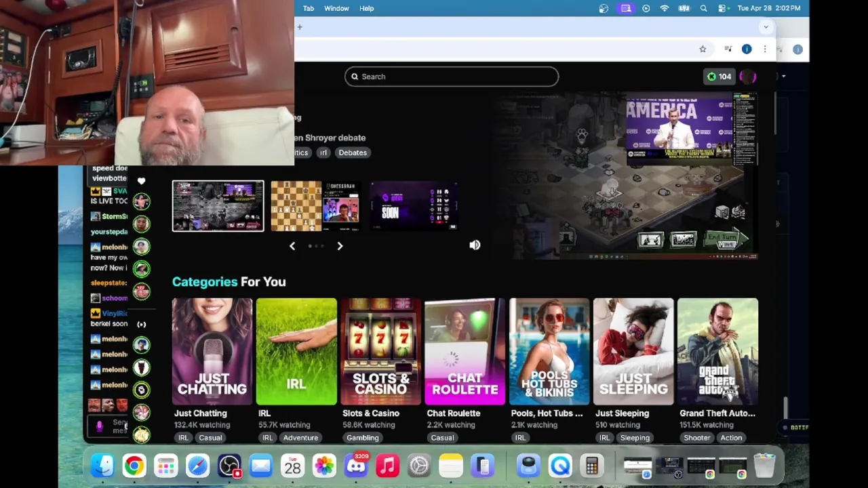Click the Debates tag
This screenshot has height=488, width=868.
click(353, 152)
